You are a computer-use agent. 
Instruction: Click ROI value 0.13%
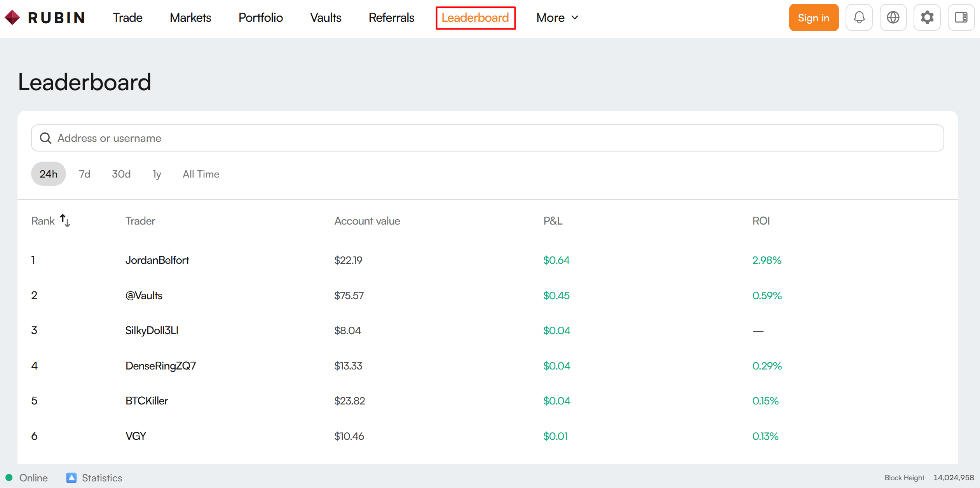click(765, 436)
